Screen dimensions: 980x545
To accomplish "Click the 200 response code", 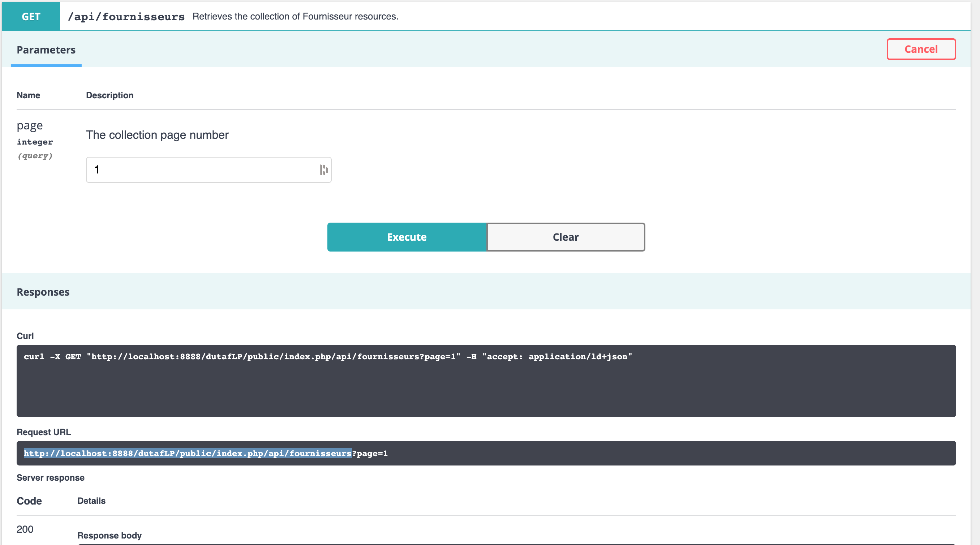I will point(25,529).
